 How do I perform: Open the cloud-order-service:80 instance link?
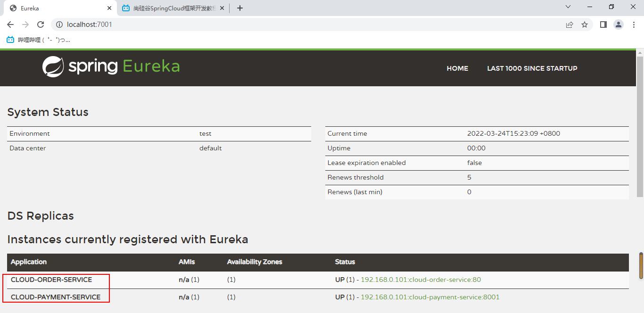(x=421, y=280)
